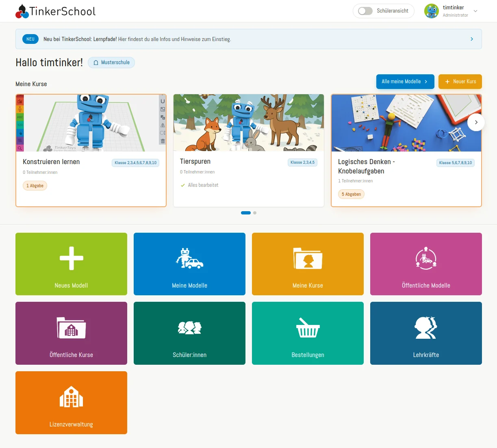Click the Bestellungen tile label

point(308,355)
